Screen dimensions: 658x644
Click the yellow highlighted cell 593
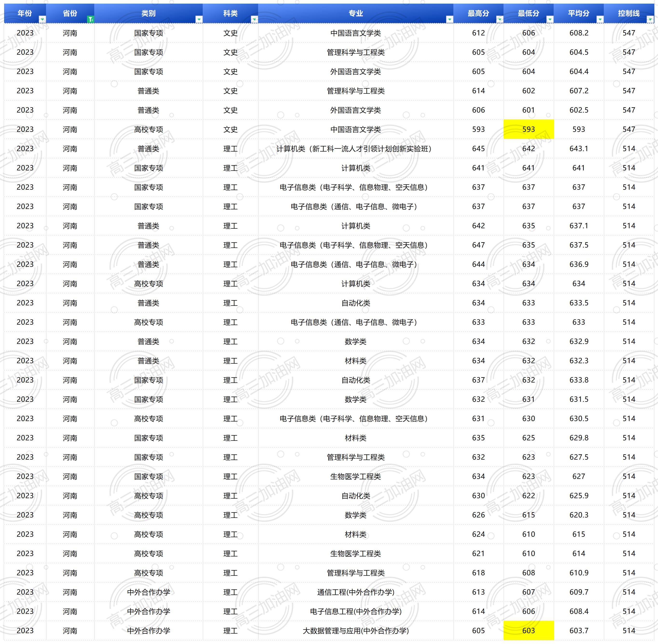[528, 129]
